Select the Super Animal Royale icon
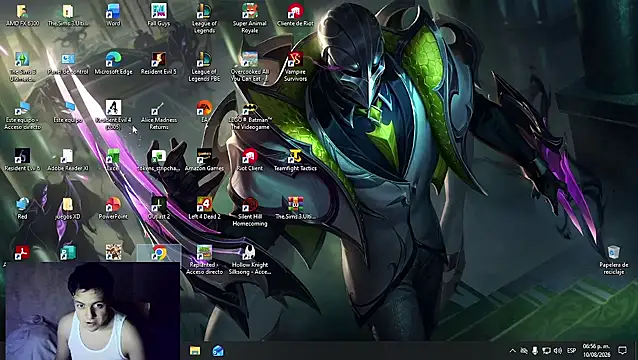 (x=250, y=18)
